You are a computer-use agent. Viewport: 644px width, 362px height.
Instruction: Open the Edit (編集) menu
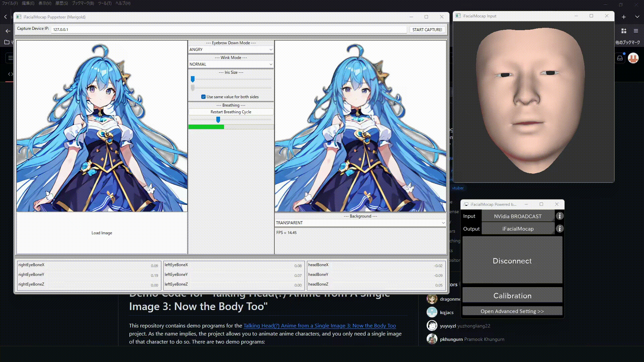tap(28, 3)
